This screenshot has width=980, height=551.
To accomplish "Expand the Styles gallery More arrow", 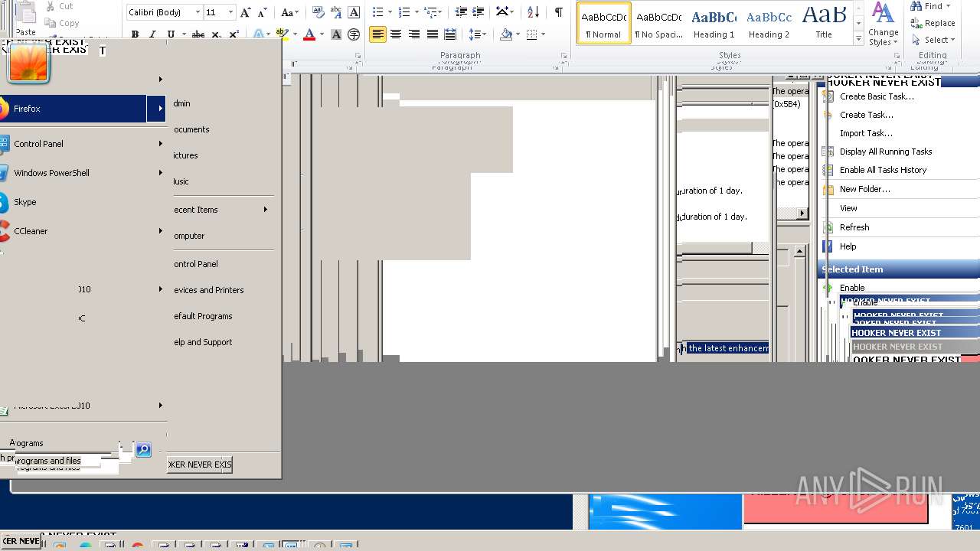I will coord(858,38).
